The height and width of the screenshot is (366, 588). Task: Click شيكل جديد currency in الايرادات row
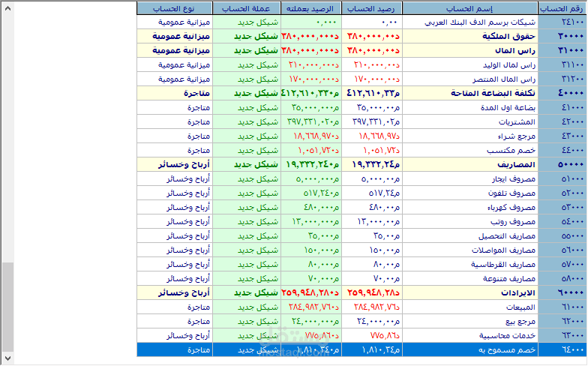246,293
